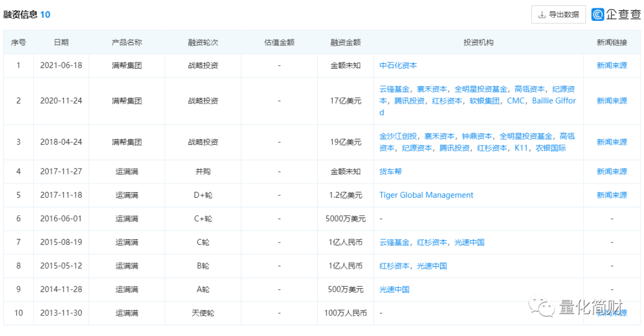644x336 pixels.
Task: Open 新闻来源 link for 2017-11-18 row
Action: tap(612, 195)
